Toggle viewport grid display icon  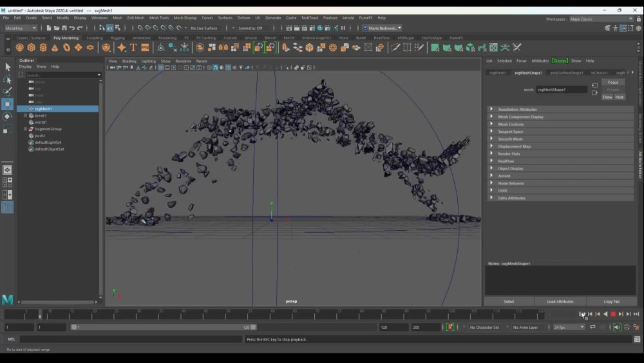click(x=161, y=68)
